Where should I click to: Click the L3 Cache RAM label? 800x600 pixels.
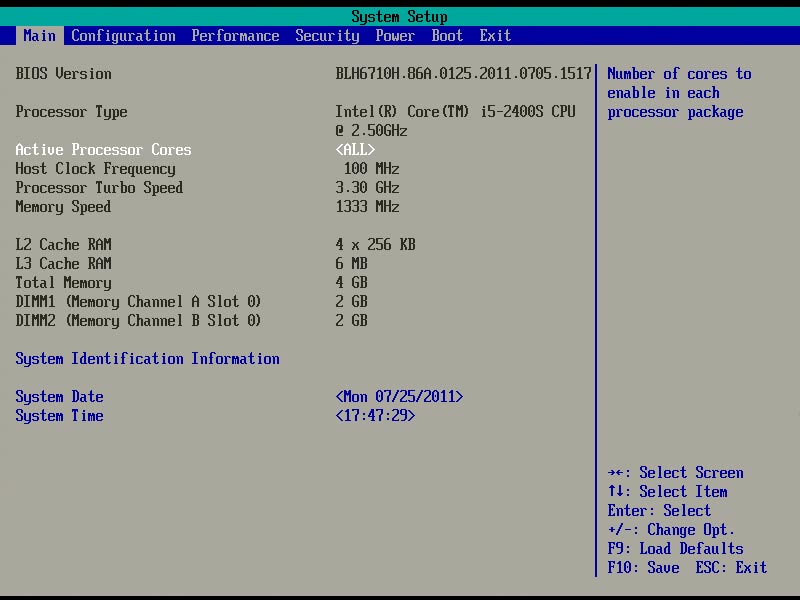point(63,264)
